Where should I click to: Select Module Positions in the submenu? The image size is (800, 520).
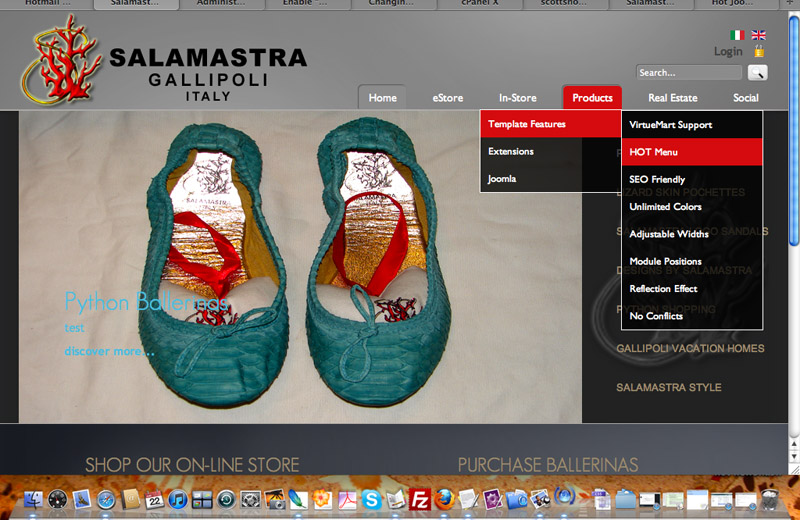coord(692,261)
